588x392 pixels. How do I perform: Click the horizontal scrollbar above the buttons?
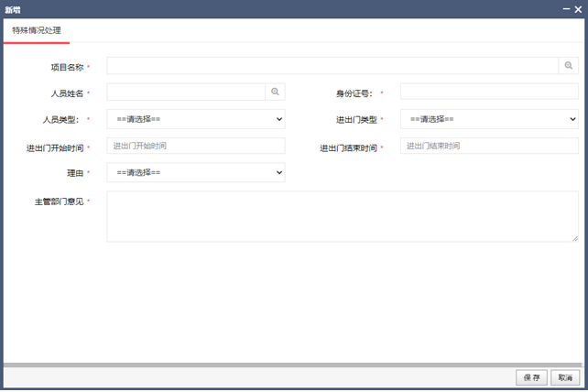(x=293, y=365)
